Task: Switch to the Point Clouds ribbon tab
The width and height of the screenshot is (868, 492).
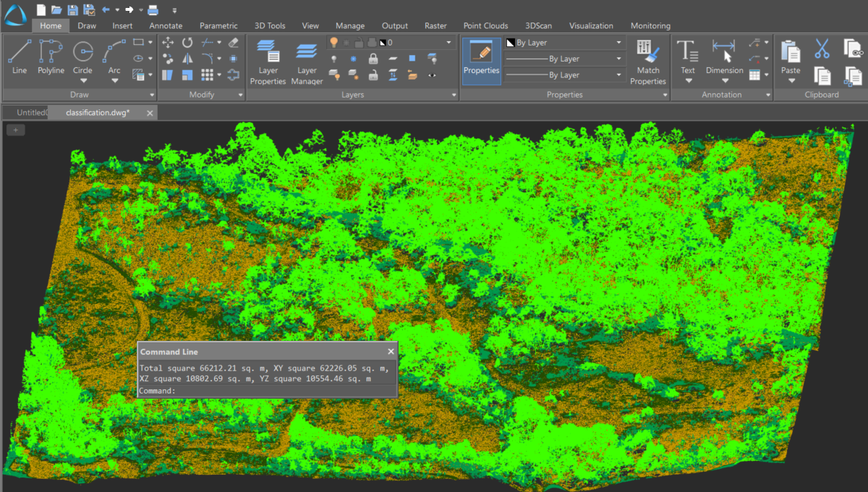Action: pos(485,25)
